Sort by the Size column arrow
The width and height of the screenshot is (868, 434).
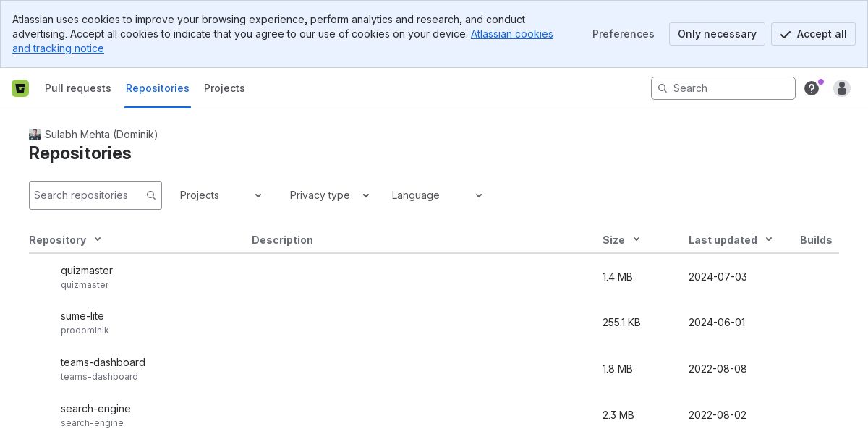pyautogui.click(x=637, y=239)
